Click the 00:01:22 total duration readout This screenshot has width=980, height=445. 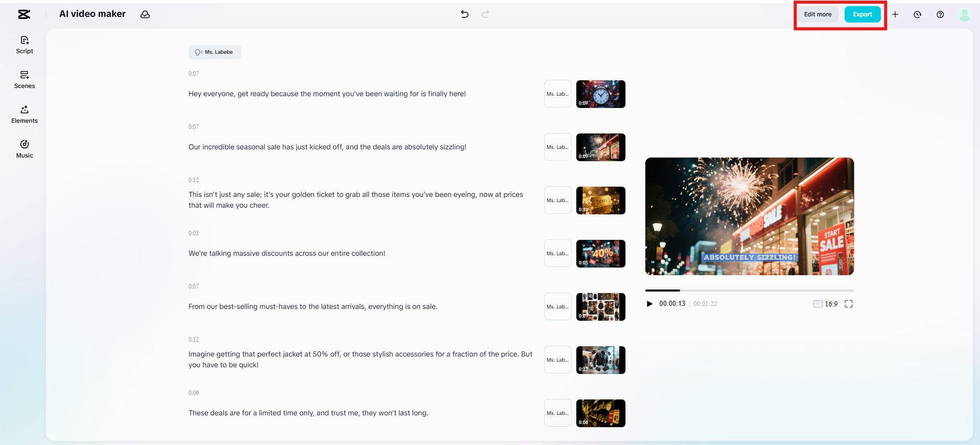tap(705, 304)
